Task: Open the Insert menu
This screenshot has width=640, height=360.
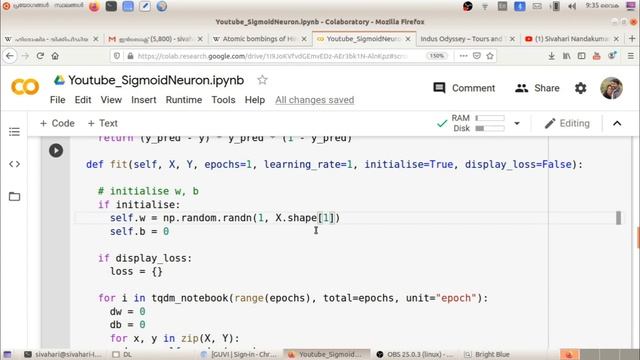Action: 143,100
